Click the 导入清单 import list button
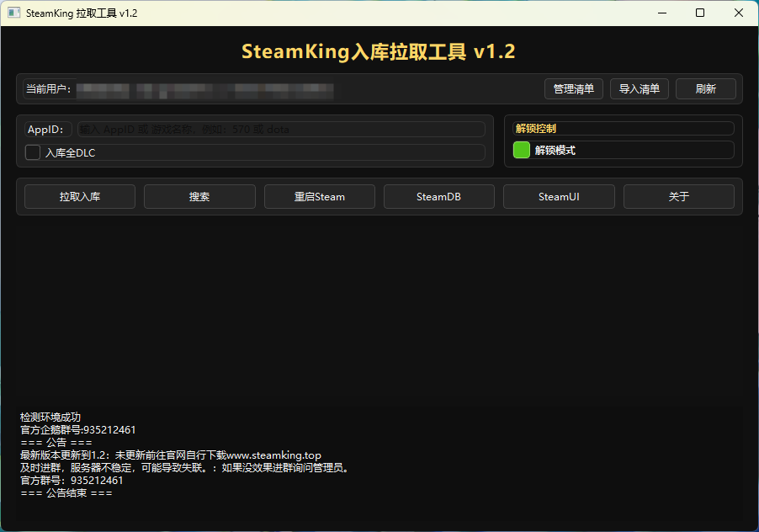This screenshot has width=759, height=532. (x=641, y=88)
